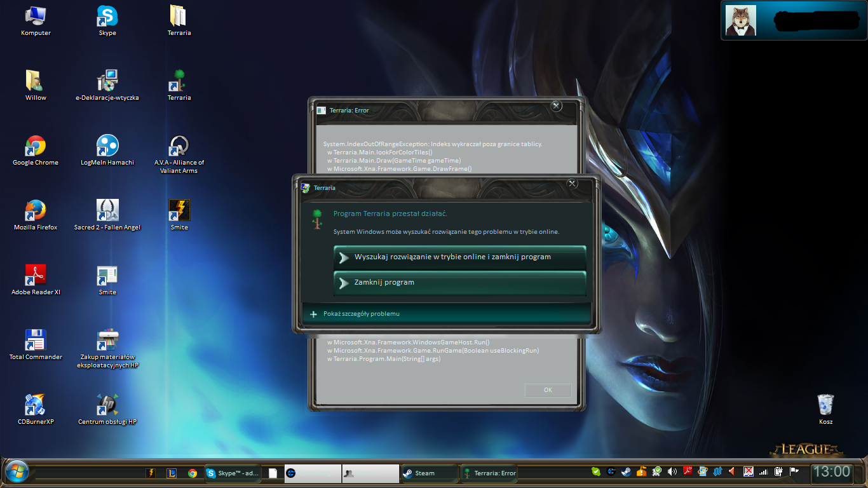Open Adobe Reader XI shortcut
The height and width of the screenshot is (488, 868).
[36, 281]
